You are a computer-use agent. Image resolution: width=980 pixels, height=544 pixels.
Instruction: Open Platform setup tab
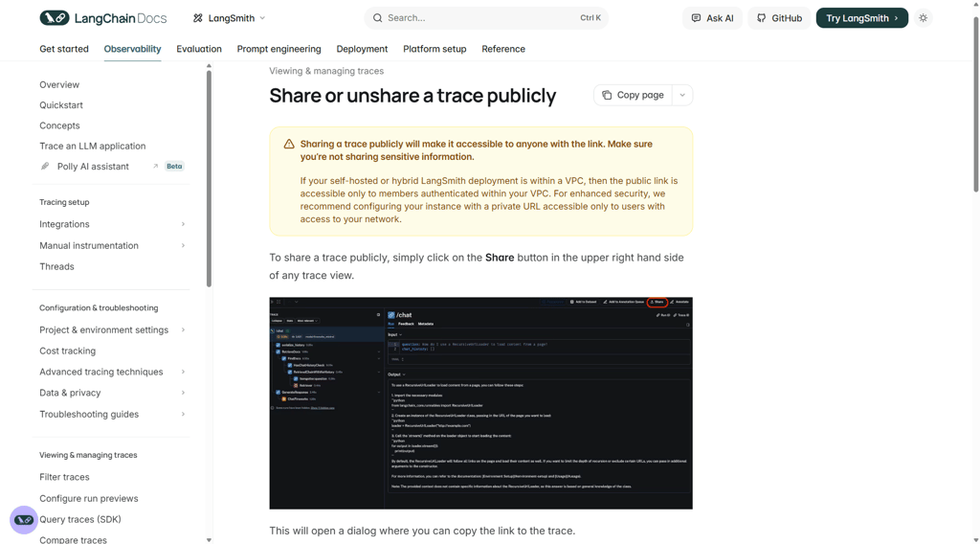pyautogui.click(x=434, y=49)
